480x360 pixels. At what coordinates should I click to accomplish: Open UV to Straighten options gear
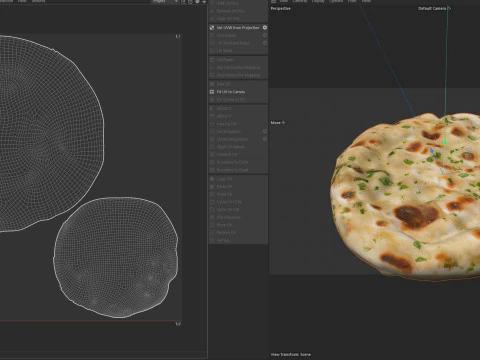click(x=265, y=131)
